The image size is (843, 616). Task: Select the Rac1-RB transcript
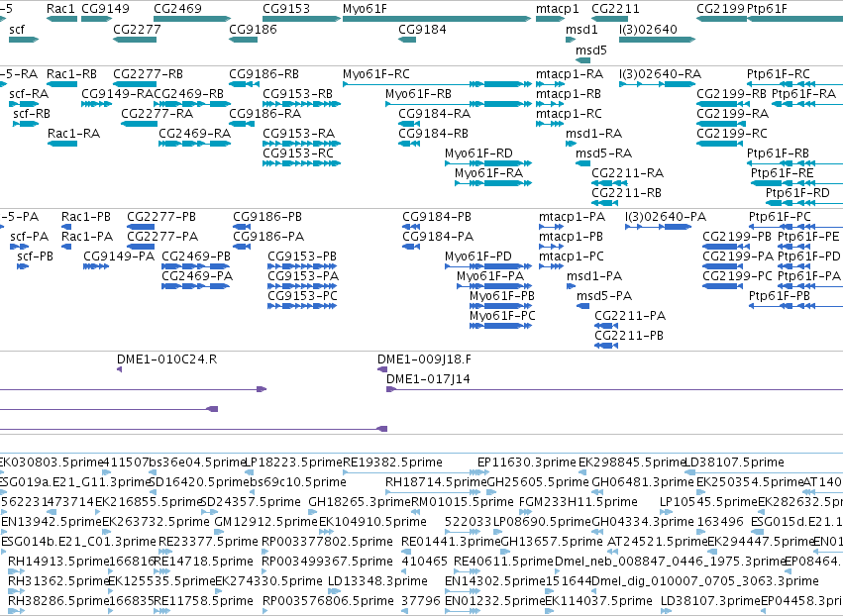(x=61, y=84)
